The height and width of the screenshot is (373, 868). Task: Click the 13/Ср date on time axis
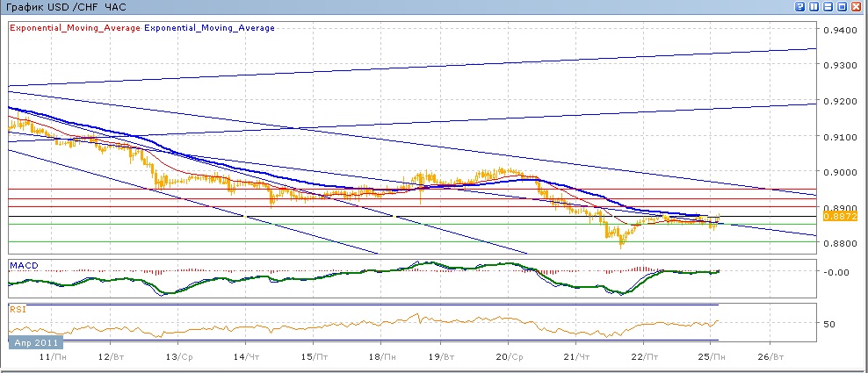click(x=179, y=357)
